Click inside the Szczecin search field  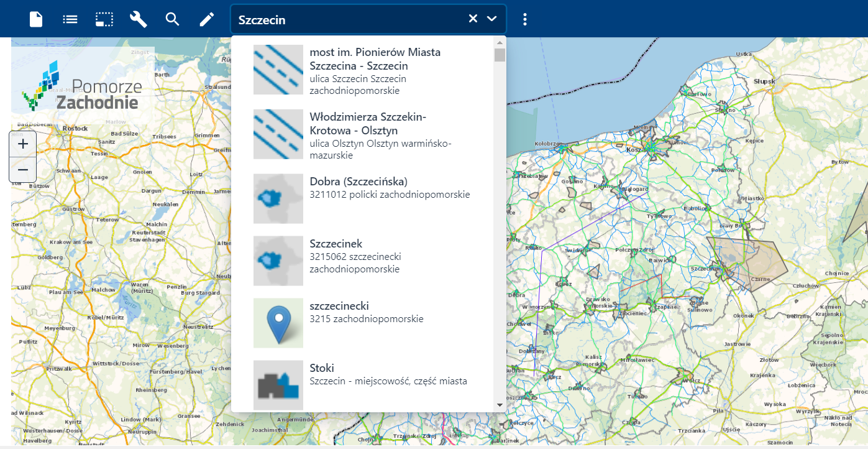(348, 19)
